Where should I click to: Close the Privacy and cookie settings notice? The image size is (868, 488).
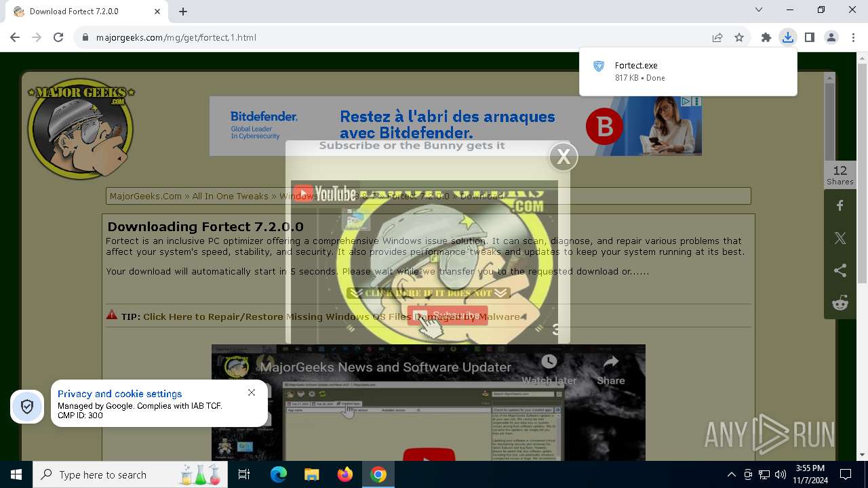[x=252, y=392]
